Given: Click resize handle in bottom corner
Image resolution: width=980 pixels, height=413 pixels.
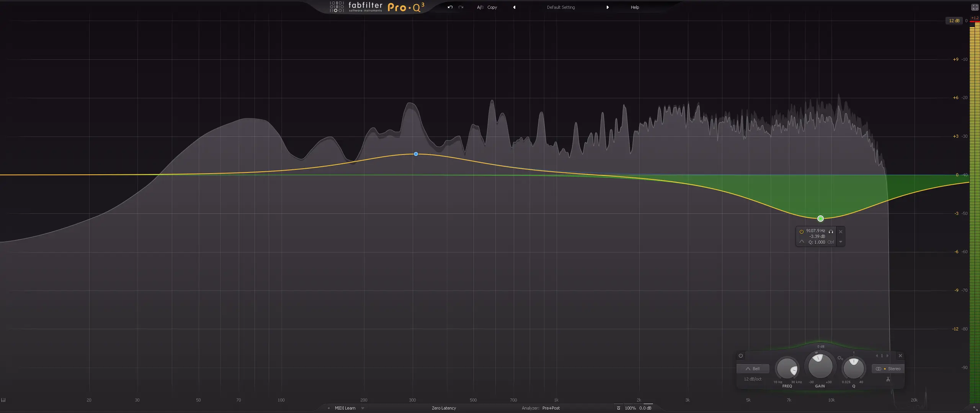Looking at the screenshot, I should pos(975,409).
